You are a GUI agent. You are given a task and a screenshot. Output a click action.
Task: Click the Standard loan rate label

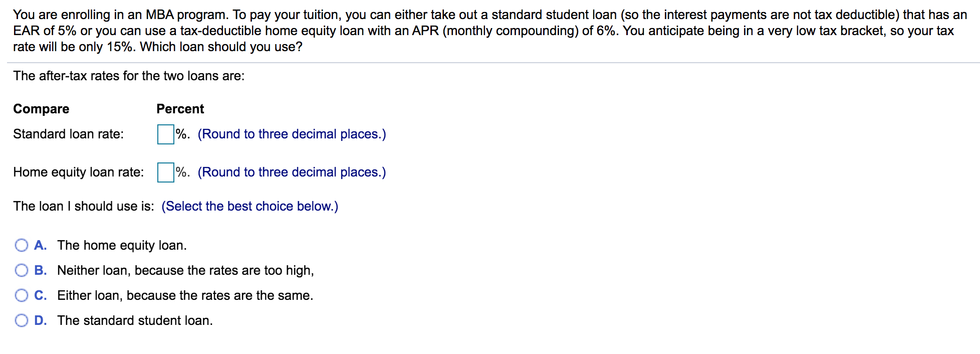point(68,133)
